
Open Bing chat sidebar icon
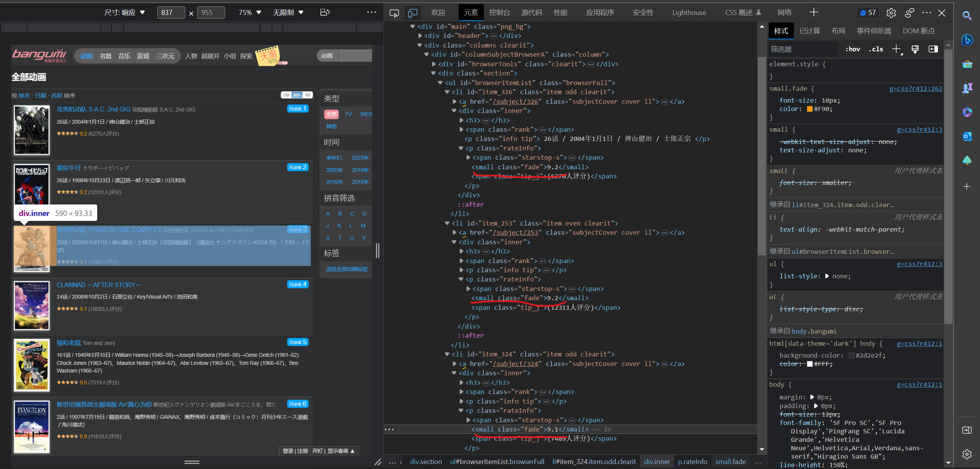click(x=967, y=39)
